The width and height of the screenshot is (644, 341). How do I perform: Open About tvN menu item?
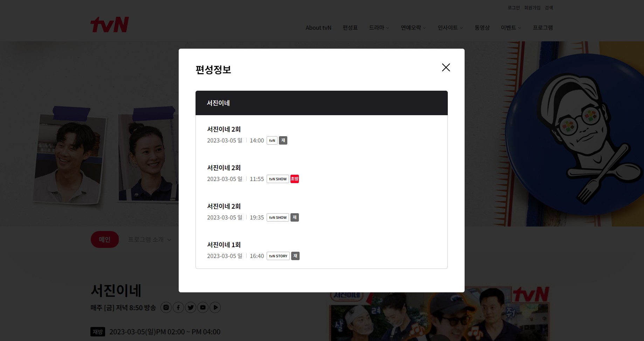pyautogui.click(x=318, y=28)
